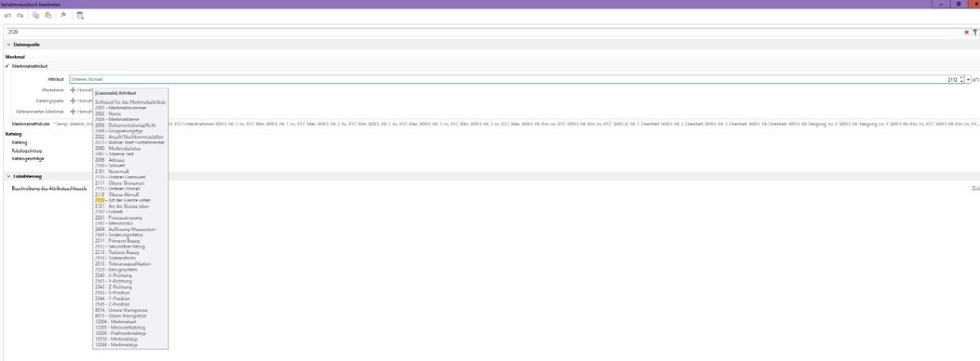The width and height of the screenshot is (980, 361).
Task: Click the Merkmal heading
Action: (16, 56)
